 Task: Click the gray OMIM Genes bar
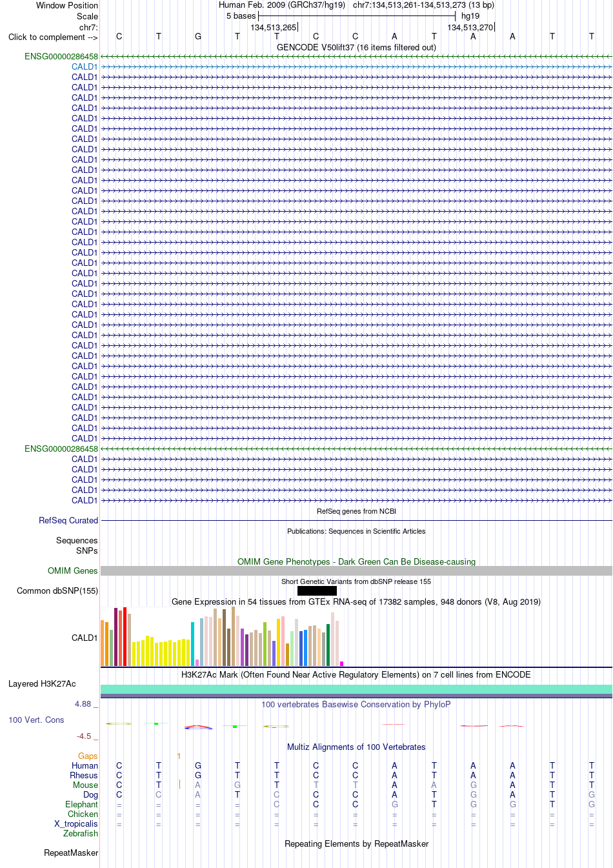[x=356, y=570]
